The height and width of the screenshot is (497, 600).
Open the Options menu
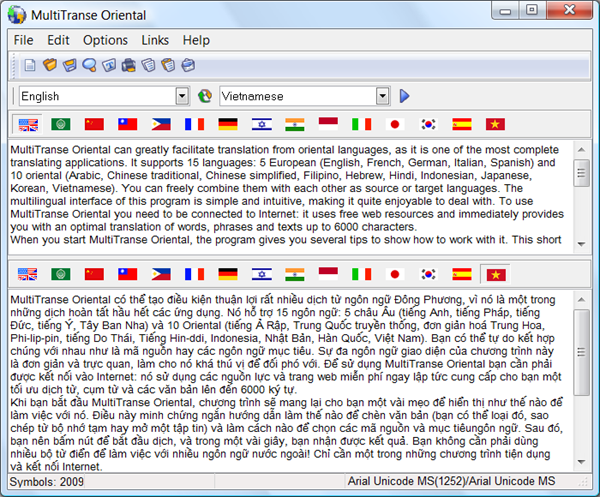pos(105,40)
